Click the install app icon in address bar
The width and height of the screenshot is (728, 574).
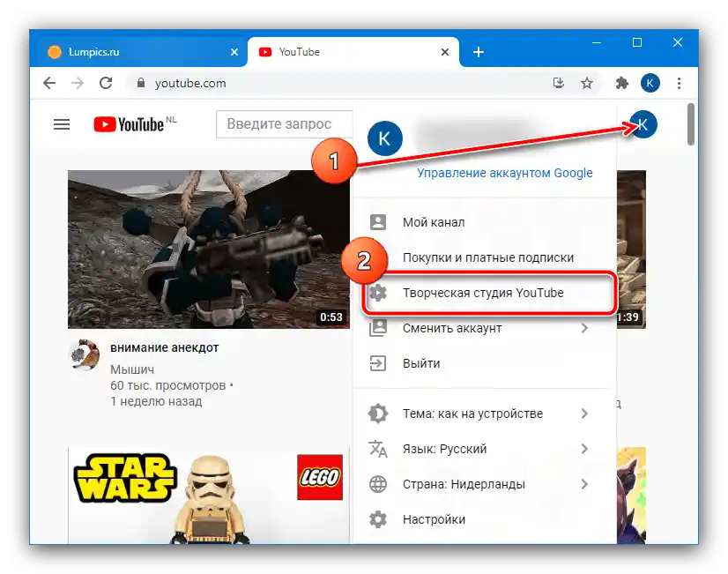(559, 83)
